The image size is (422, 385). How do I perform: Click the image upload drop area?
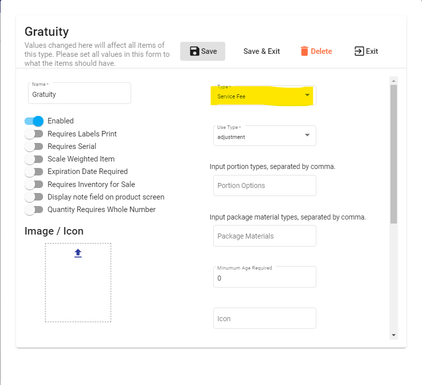pos(78,283)
